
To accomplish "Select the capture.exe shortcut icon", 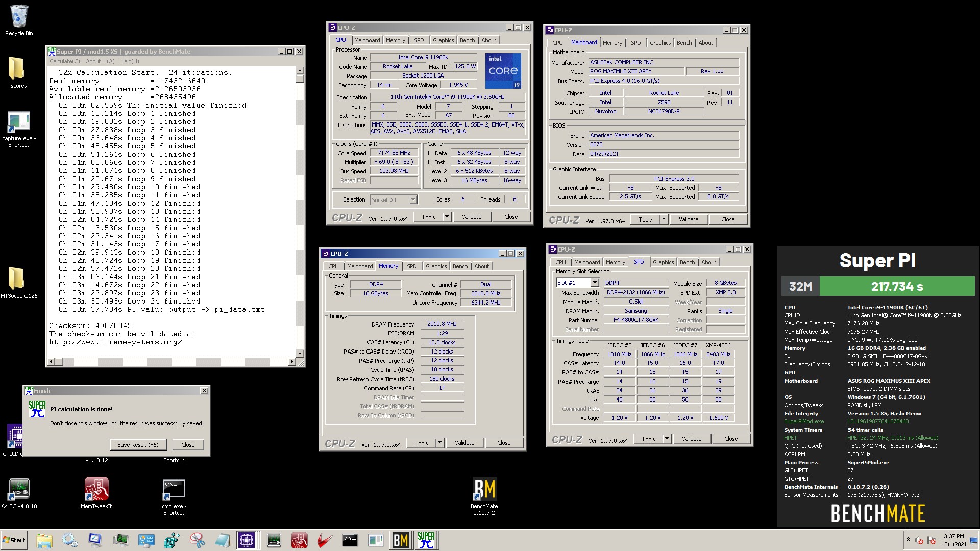I will coord(19,130).
